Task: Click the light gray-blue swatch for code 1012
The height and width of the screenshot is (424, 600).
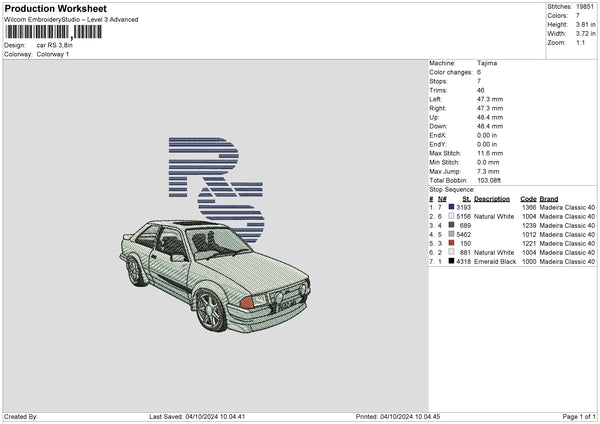Action: point(452,234)
